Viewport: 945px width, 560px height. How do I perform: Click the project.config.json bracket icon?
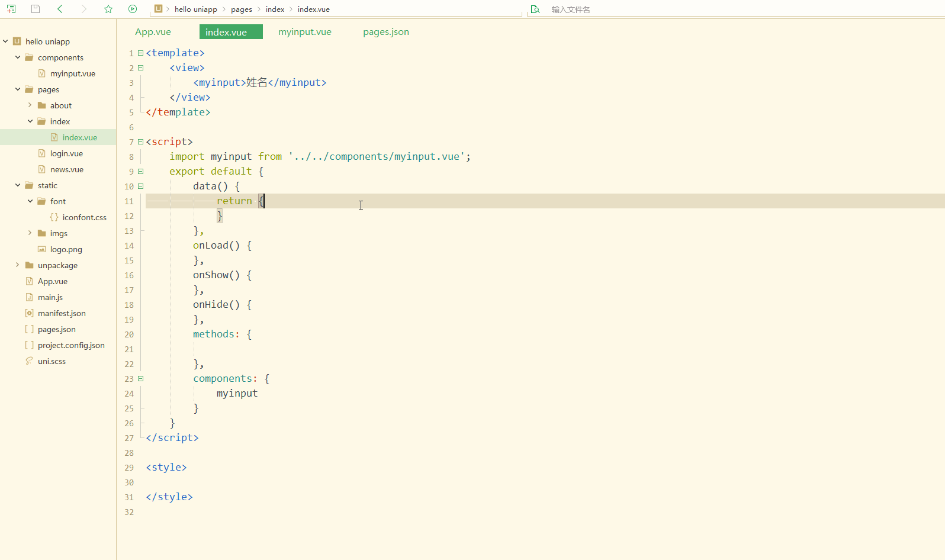coord(29,345)
